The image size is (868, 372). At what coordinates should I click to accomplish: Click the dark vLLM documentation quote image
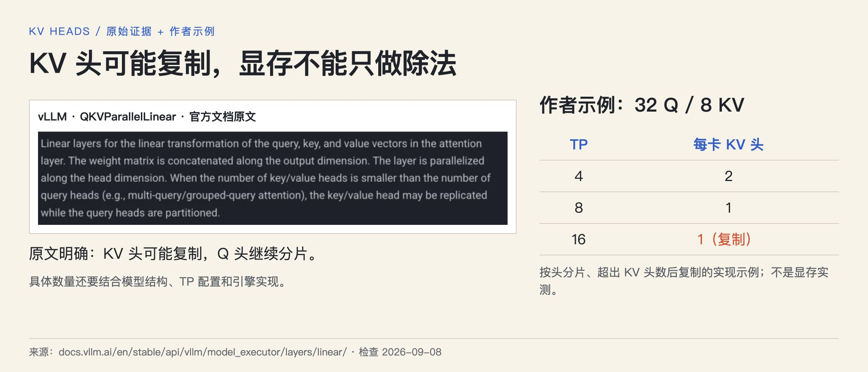(273, 178)
